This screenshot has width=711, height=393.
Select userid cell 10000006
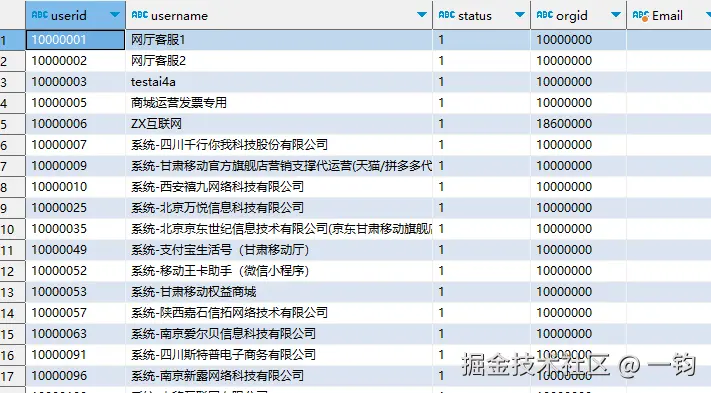click(75, 124)
